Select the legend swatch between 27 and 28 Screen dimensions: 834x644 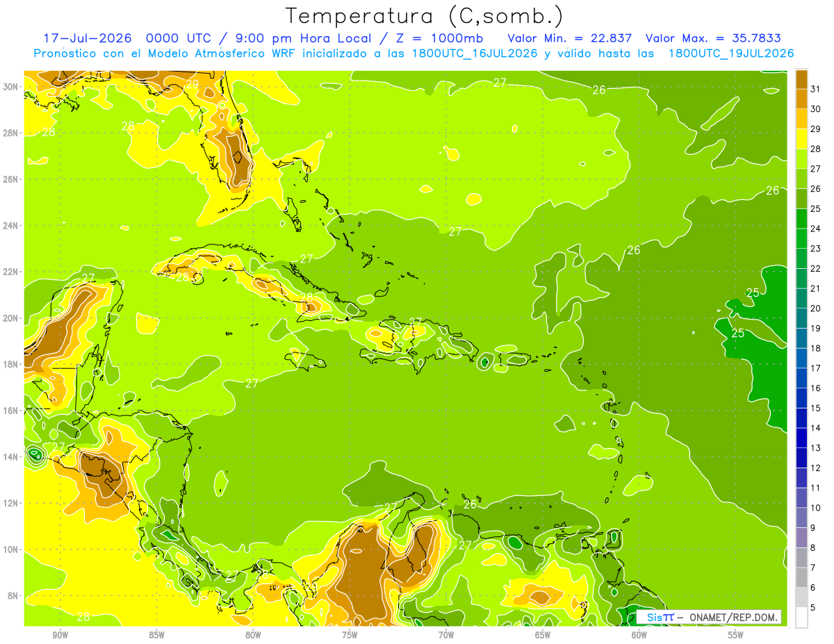pos(801,158)
